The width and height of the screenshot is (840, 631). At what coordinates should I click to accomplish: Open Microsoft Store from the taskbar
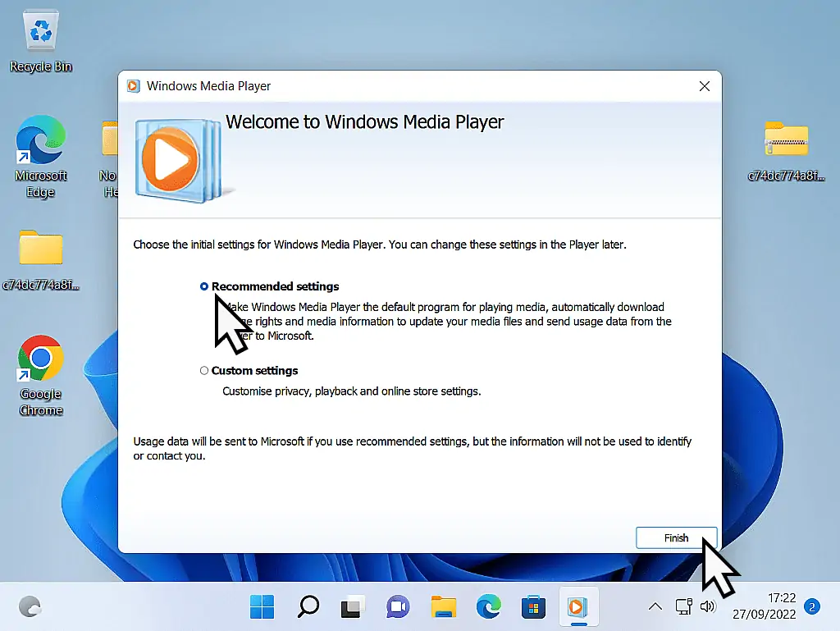pyautogui.click(x=532, y=606)
